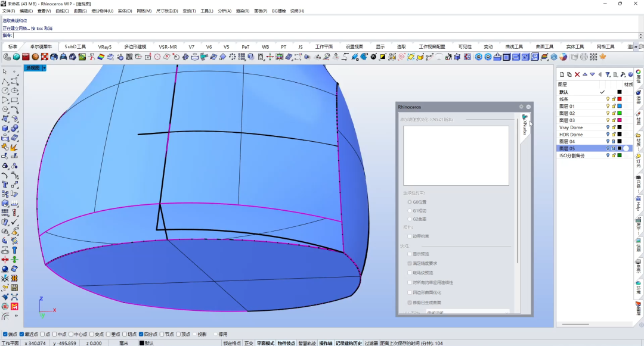Select the Vray Dome layer row
Viewport: 644px width, 346px height.
click(594, 127)
